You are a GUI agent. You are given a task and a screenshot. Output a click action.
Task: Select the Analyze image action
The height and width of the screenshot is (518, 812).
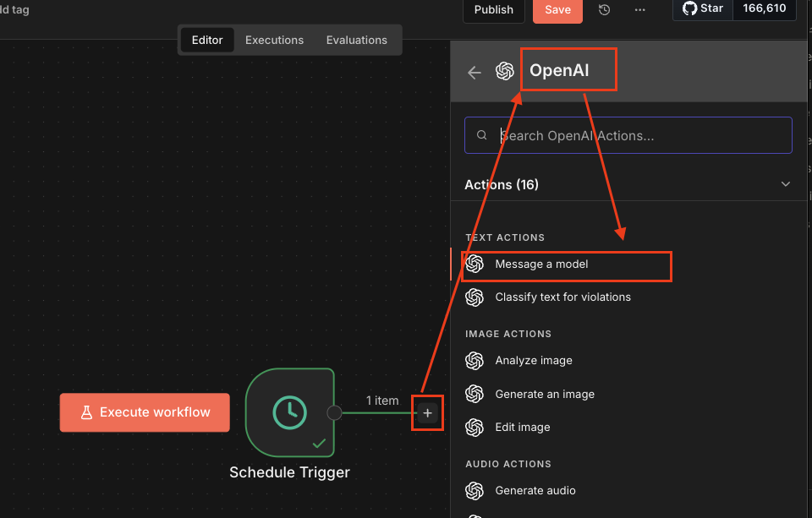click(x=628, y=361)
